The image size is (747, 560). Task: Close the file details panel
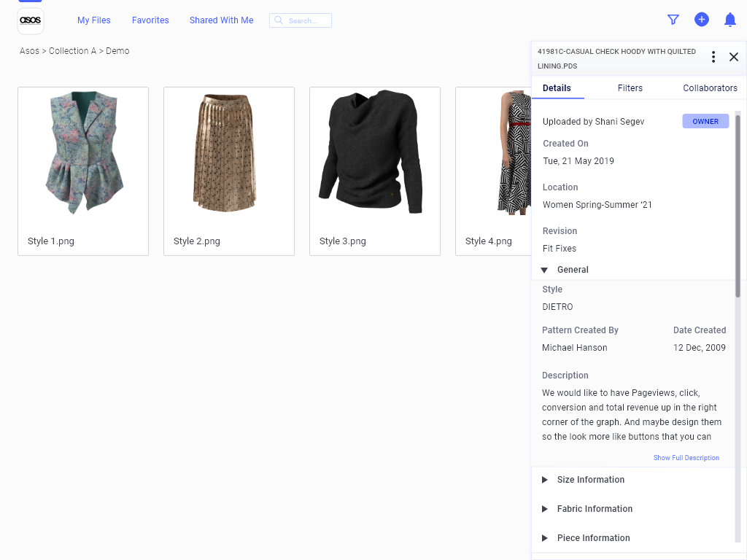click(x=734, y=57)
